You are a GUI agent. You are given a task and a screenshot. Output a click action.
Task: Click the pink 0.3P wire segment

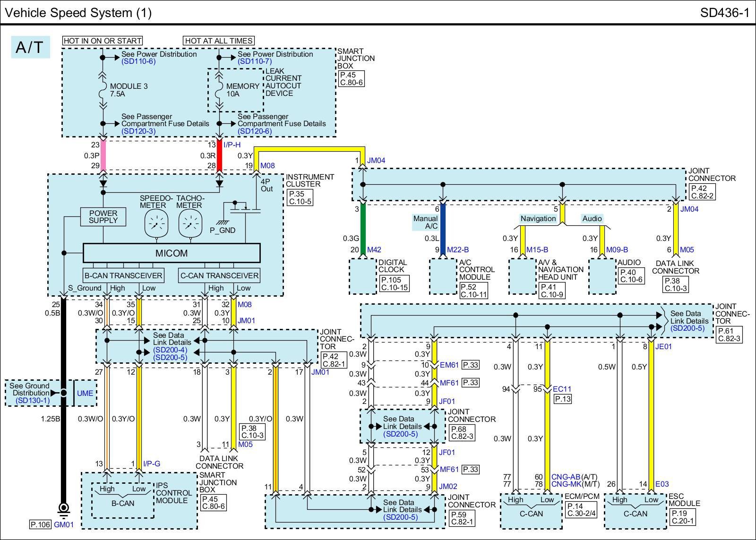tap(103, 155)
